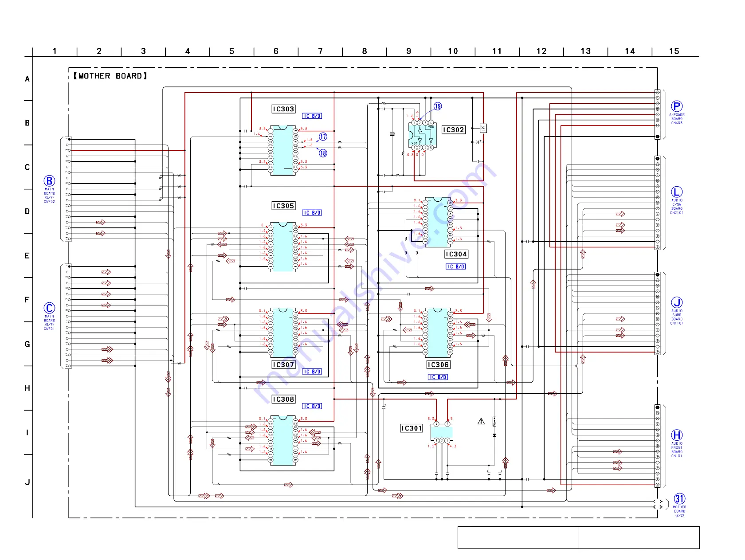The width and height of the screenshot is (745, 560).
Task: Click the IC B/D tag below IC304
Action: pos(456,266)
